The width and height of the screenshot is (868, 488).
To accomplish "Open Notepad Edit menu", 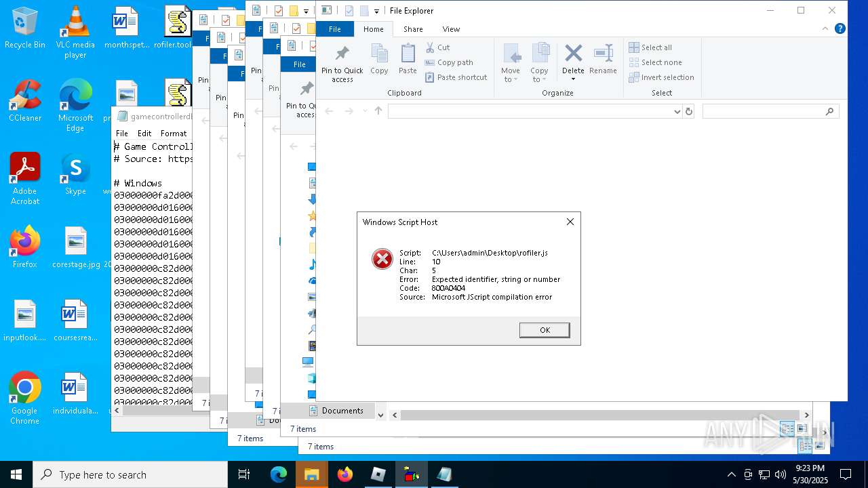I will 144,134.
